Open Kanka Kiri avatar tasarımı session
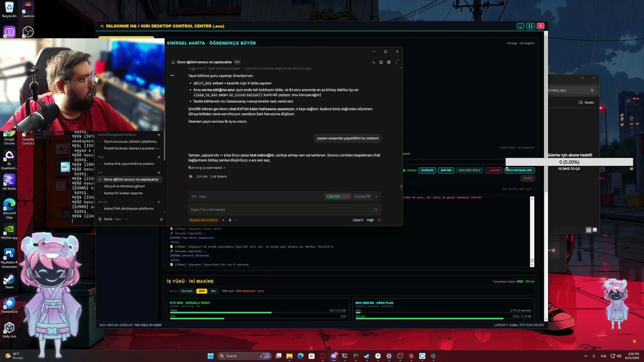 pyautogui.click(x=123, y=193)
